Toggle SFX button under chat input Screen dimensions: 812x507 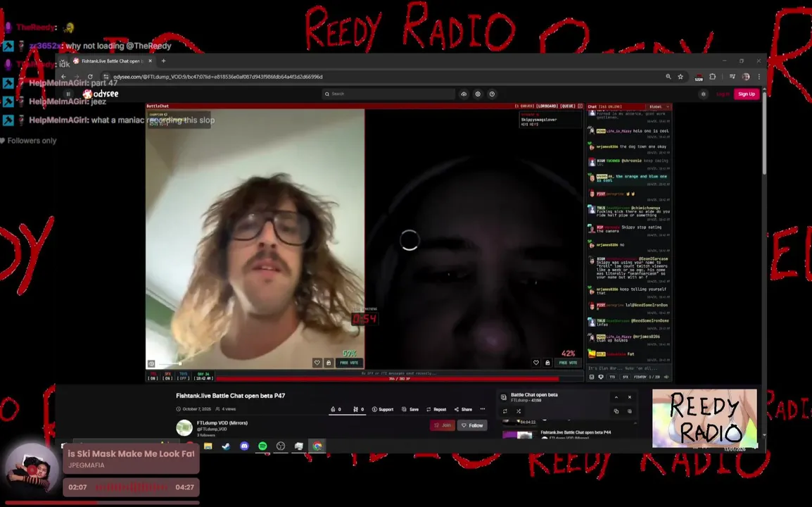point(625,377)
